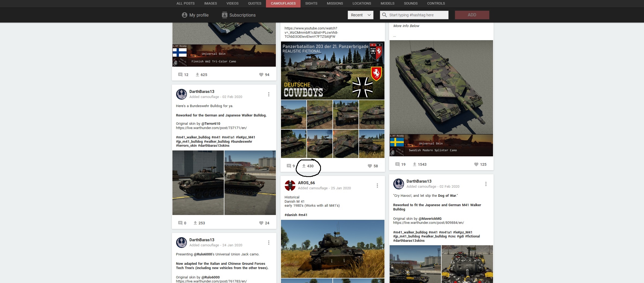Click AROS_66 avatar icon
The width and height of the screenshot is (644, 283).
coord(290,186)
